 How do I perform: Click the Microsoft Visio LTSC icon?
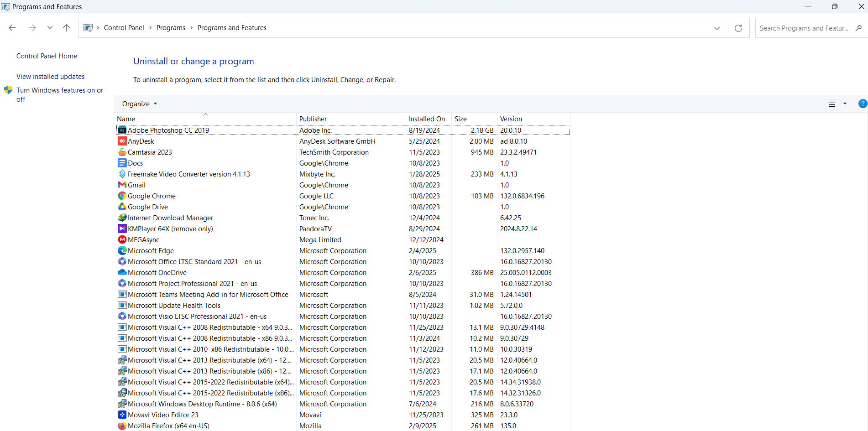(x=122, y=317)
